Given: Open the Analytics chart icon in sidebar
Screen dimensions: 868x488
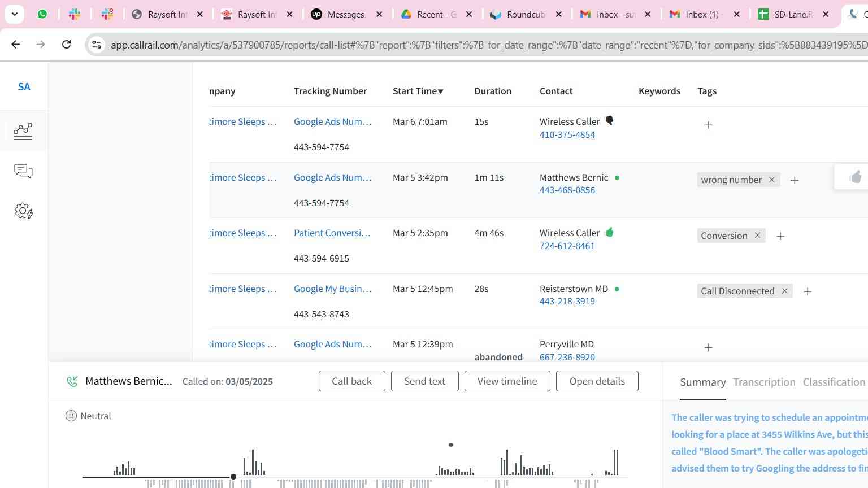Looking at the screenshot, I should coord(23,131).
